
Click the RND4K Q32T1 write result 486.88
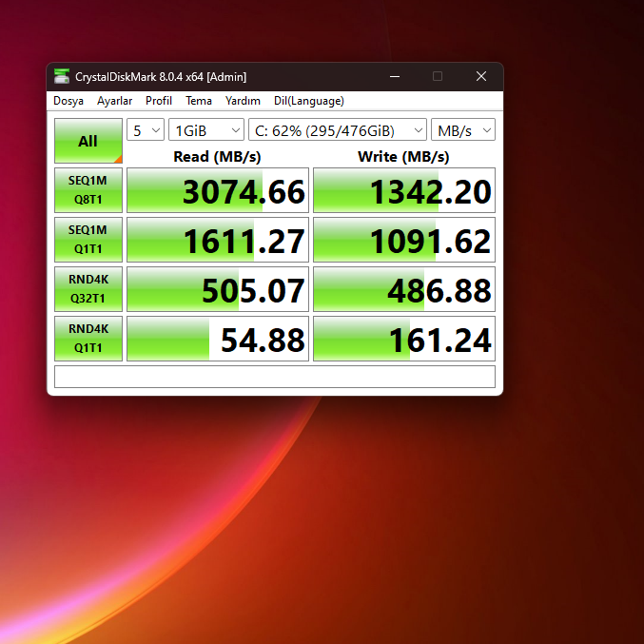pyautogui.click(x=404, y=289)
